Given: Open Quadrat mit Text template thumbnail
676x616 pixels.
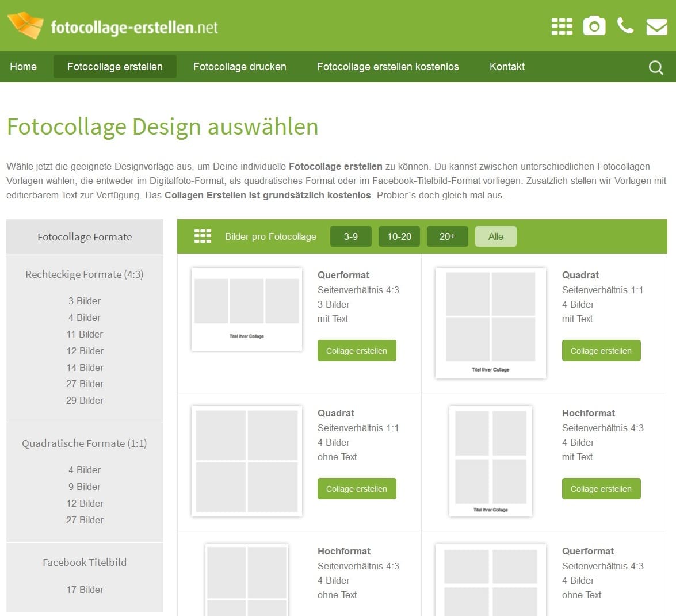Looking at the screenshot, I should pos(491,323).
